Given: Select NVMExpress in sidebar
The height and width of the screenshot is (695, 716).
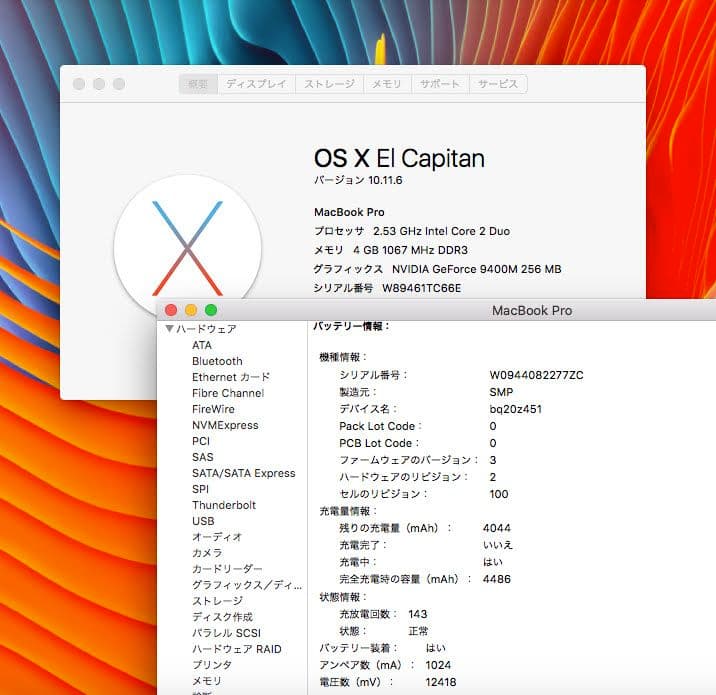Looking at the screenshot, I should click(x=225, y=425).
